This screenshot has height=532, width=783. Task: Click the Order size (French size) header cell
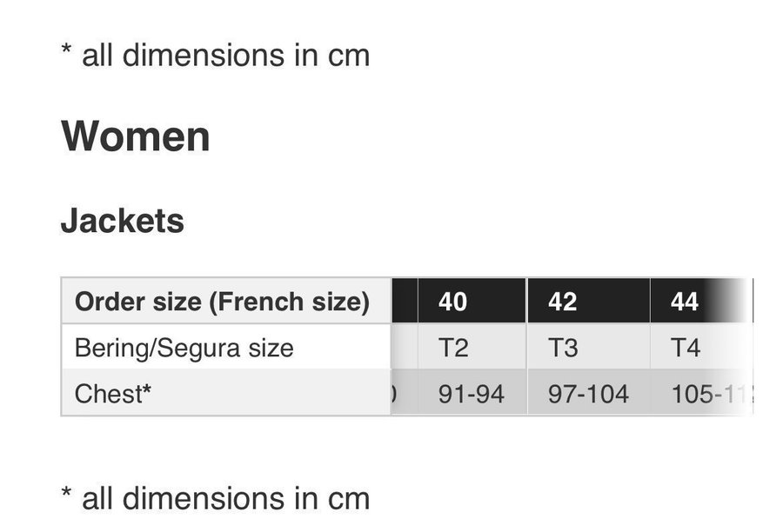(x=226, y=301)
